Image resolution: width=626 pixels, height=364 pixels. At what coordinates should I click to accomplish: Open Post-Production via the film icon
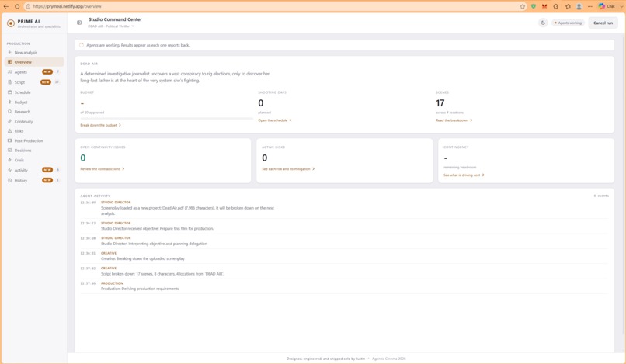(x=9, y=141)
